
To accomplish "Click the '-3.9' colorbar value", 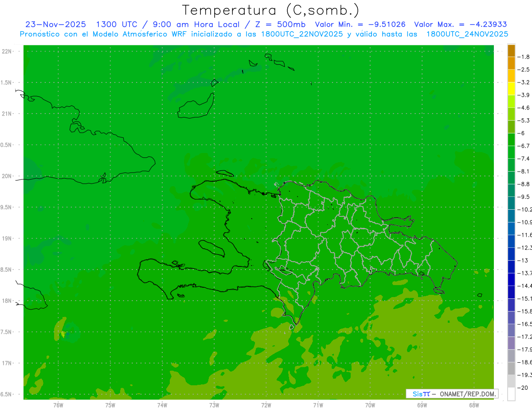I will 524,95.
